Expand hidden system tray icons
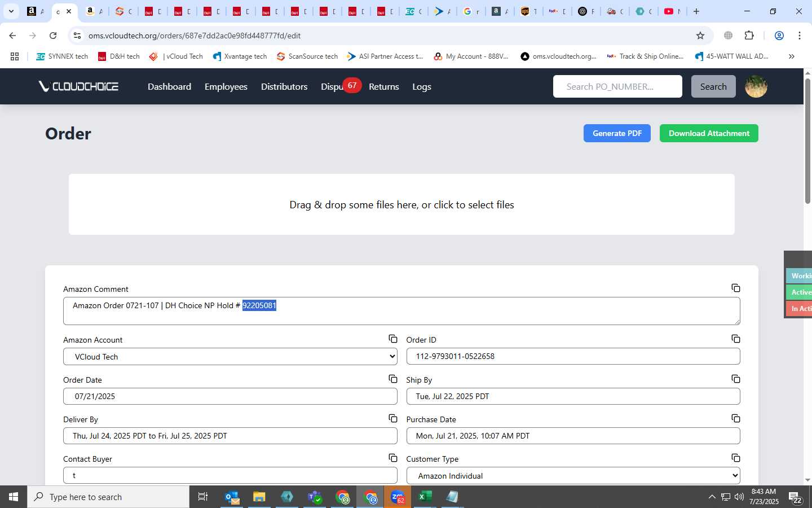 (712, 497)
